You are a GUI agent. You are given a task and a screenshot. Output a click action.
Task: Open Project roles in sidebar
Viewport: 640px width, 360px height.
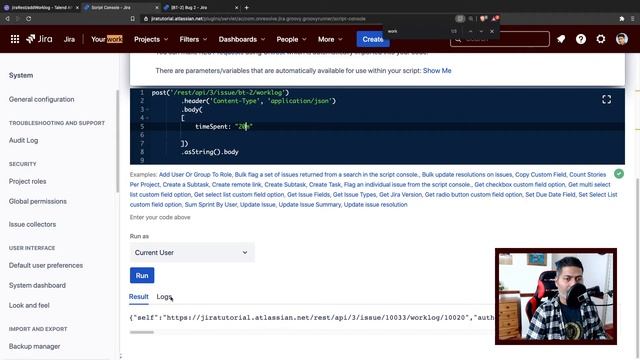click(x=27, y=181)
